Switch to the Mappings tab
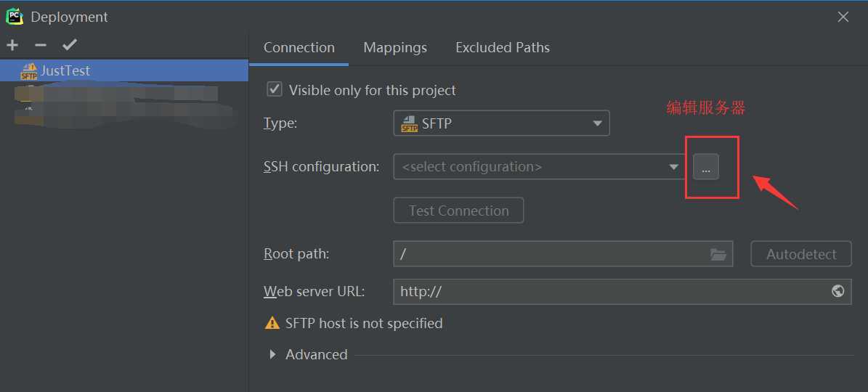The height and width of the screenshot is (392, 868). (x=395, y=48)
